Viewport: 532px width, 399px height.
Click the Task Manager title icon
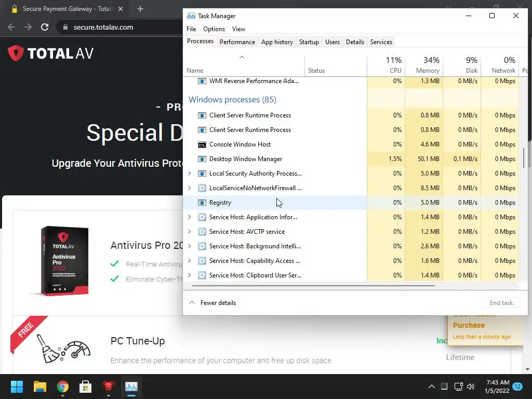pyautogui.click(x=191, y=16)
